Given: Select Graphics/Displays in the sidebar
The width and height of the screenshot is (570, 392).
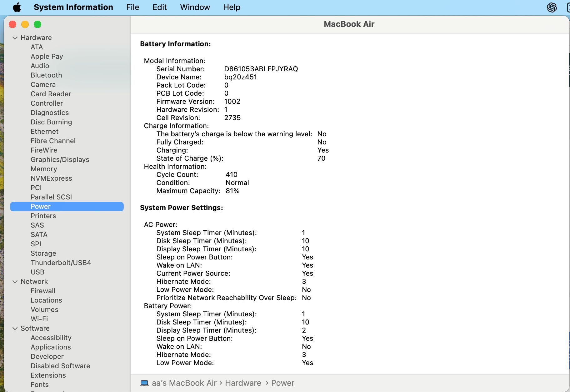Looking at the screenshot, I should click(x=60, y=159).
